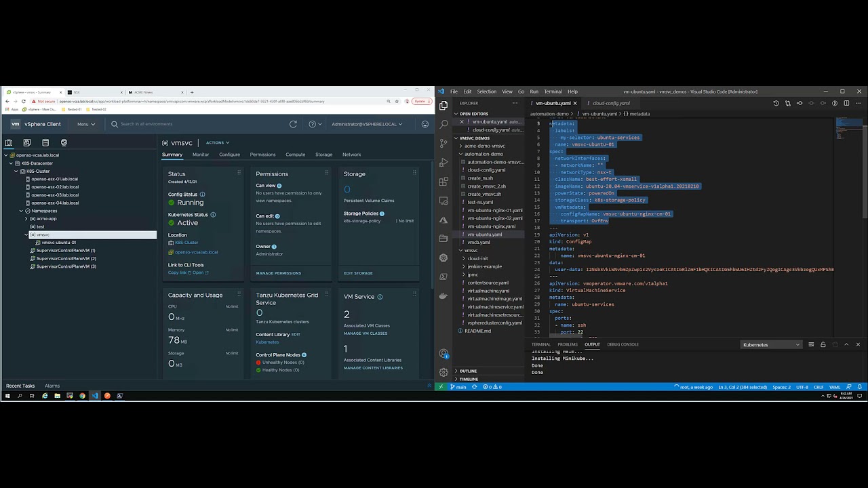Click the vSphere refresh icon
Viewport: 868px width, 488px height.
pos(293,124)
